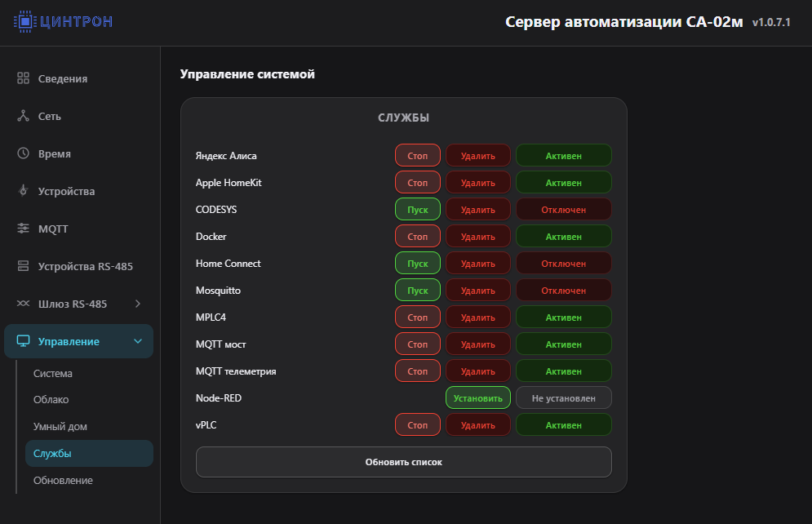Click the Mosquitto service name

[218, 291]
